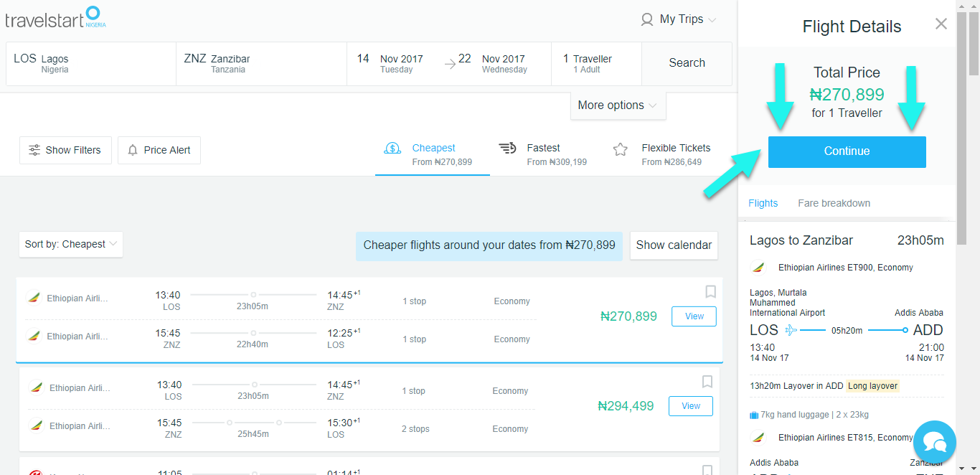Click the Flexible Tickets star icon
980x475 pixels.
(x=621, y=149)
